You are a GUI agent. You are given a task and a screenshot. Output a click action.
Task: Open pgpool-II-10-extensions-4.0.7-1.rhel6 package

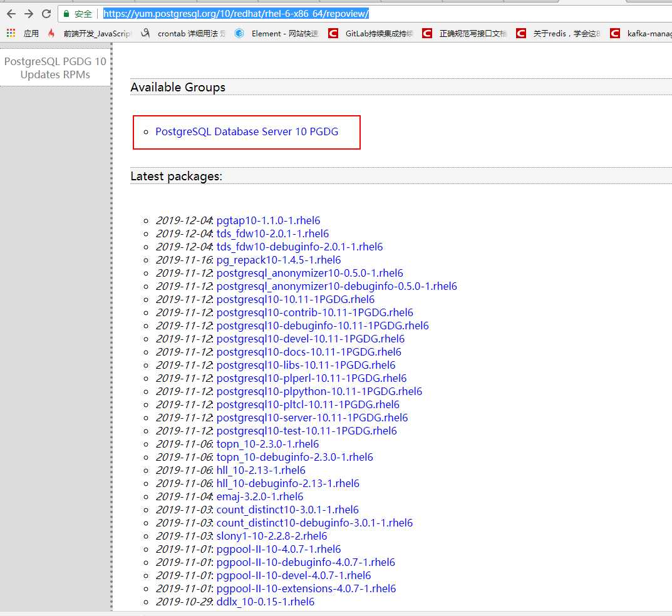pos(306,588)
